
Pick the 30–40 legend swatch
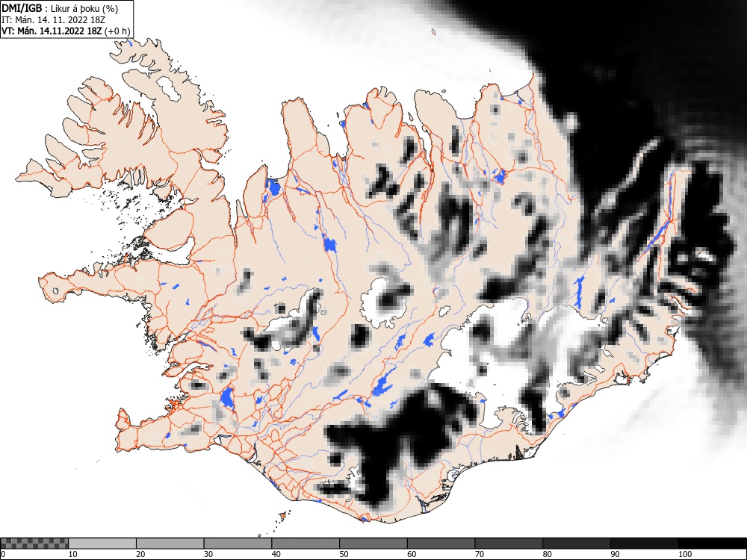238,544
